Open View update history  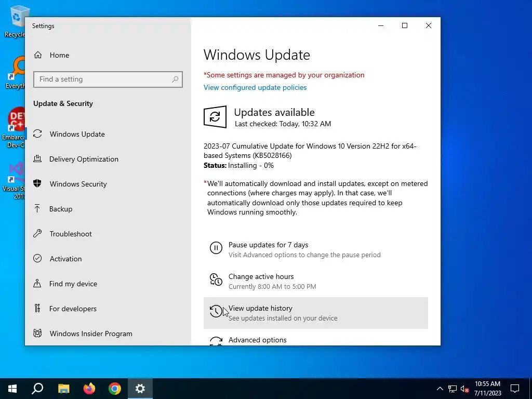[x=315, y=313]
